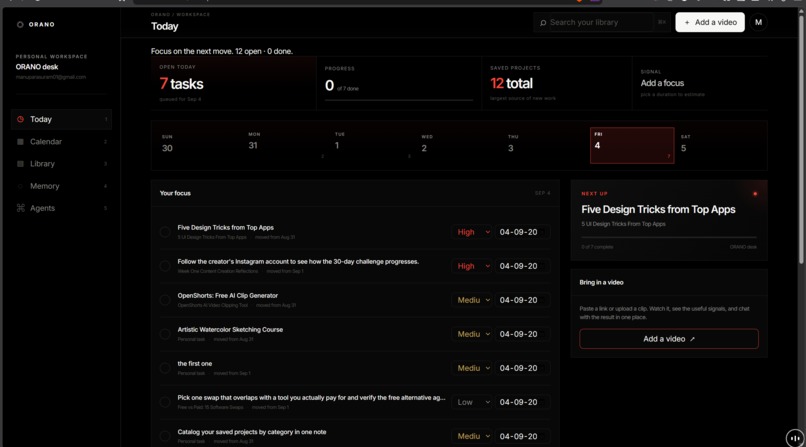This screenshot has width=806, height=447.
Task: Open Today in the sidebar
Action: pos(61,119)
